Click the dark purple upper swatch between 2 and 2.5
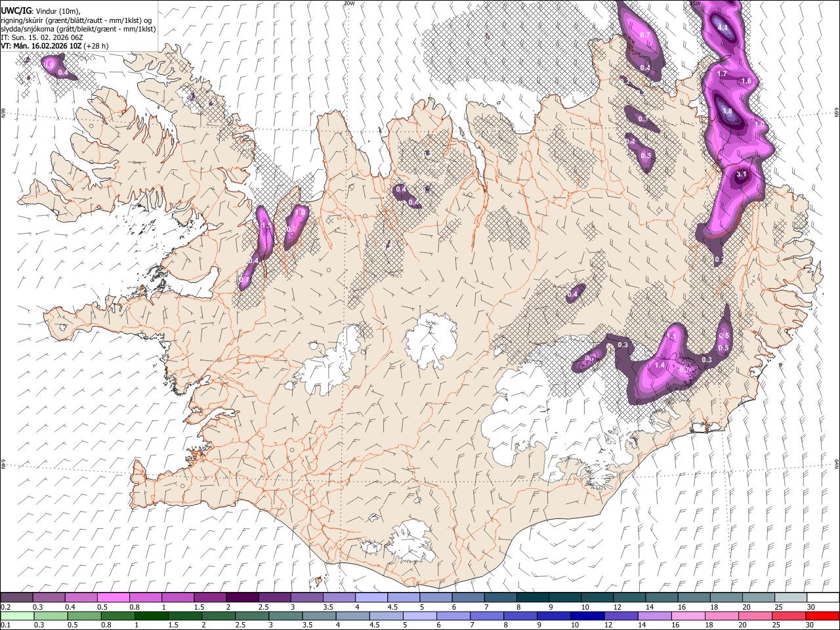The width and height of the screenshot is (840, 630). pyautogui.click(x=241, y=598)
